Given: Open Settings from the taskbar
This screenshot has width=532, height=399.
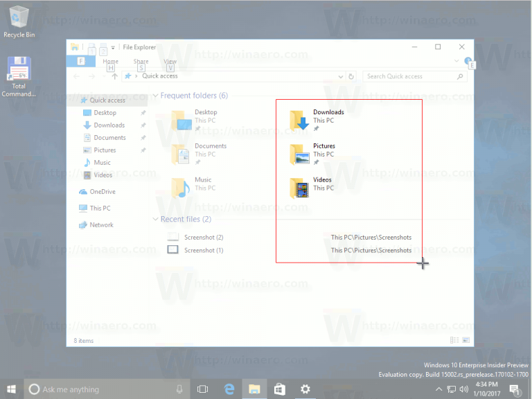Looking at the screenshot, I should (305, 389).
